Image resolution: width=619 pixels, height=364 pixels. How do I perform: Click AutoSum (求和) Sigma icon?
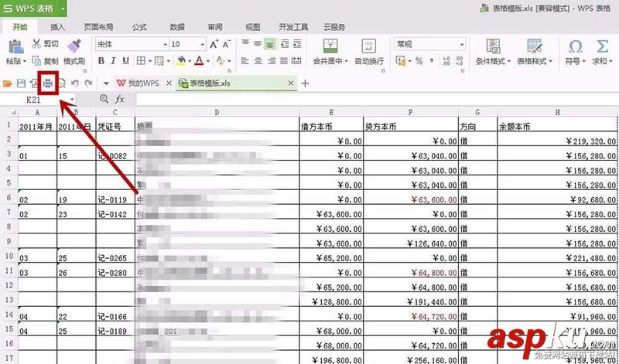pyautogui.click(x=602, y=46)
